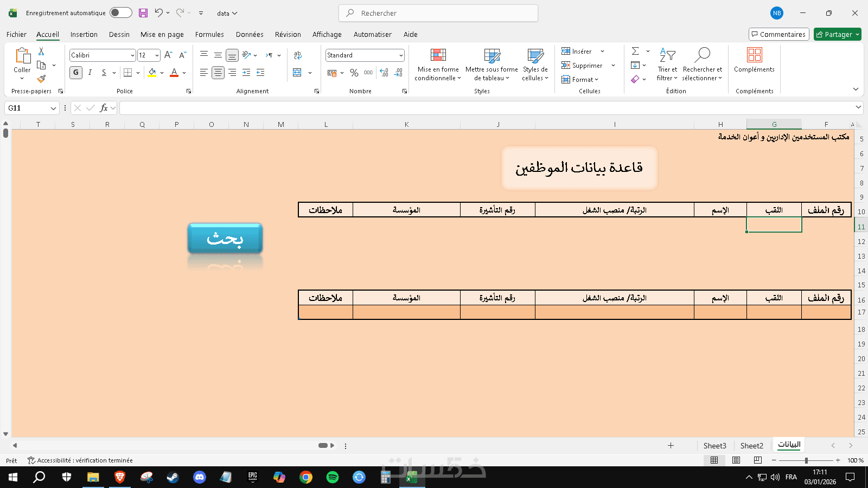
Task: Toggle align left
Action: coord(204,73)
